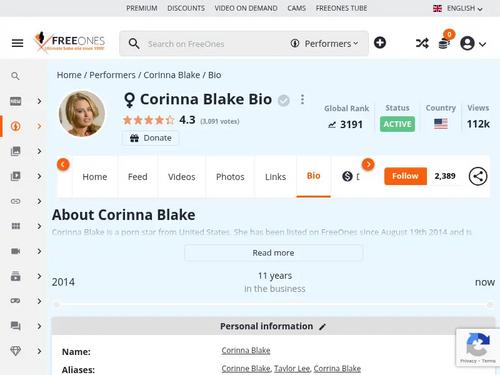Click the sidebar NEW icon
This screenshot has height=375, width=500.
16,101
